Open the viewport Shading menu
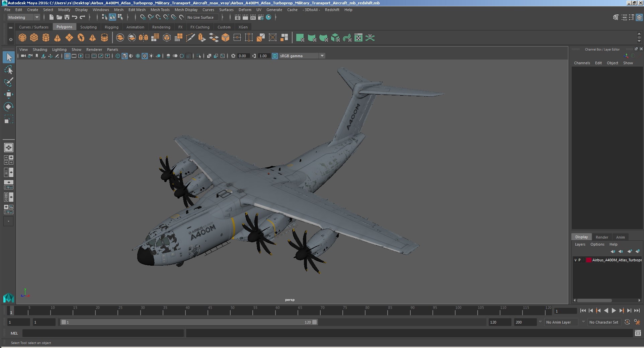The width and height of the screenshot is (644, 348). (40, 50)
